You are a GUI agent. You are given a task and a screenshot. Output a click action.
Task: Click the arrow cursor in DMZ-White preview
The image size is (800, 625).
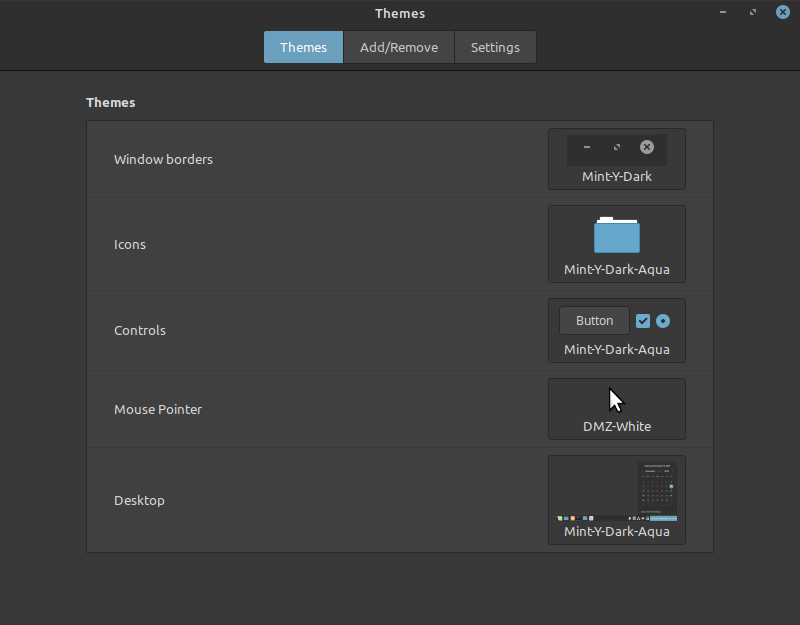tap(615, 398)
